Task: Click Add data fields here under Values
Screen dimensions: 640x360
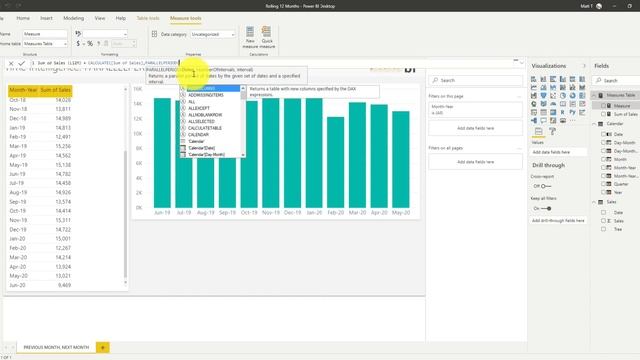Action: point(559,152)
